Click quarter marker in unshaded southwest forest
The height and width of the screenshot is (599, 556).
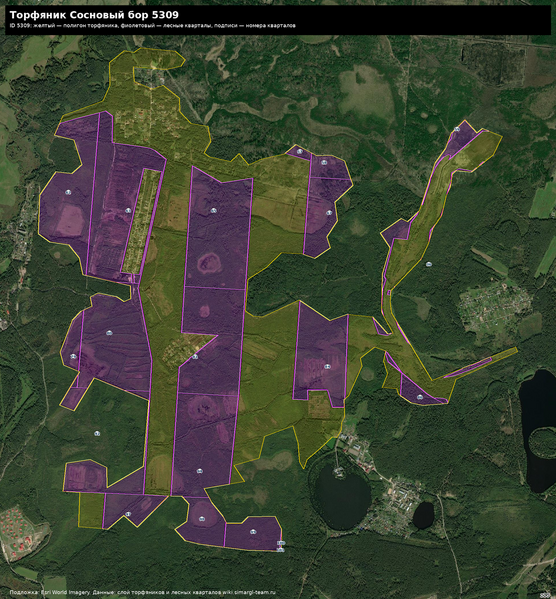click(97, 433)
